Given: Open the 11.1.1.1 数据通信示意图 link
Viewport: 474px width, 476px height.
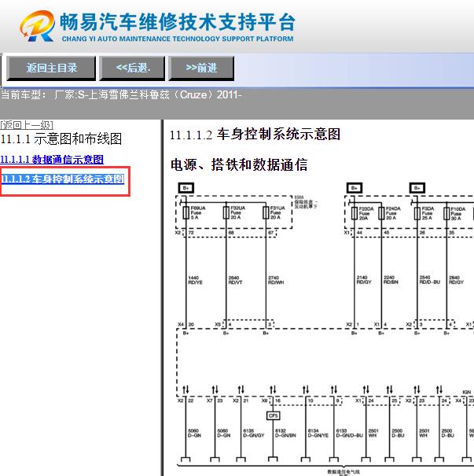Looking at the screenshot, I should coord(52,160).
